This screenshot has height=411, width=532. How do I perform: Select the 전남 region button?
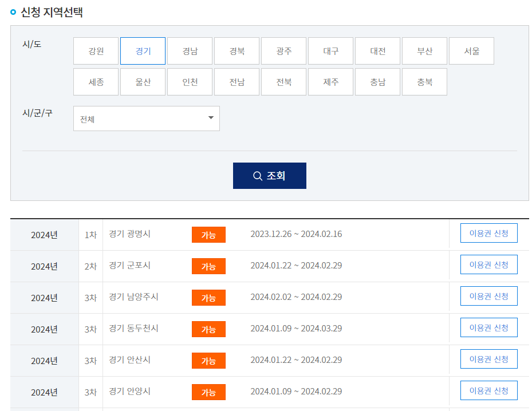pyautogui.click(x=237, y=82)
